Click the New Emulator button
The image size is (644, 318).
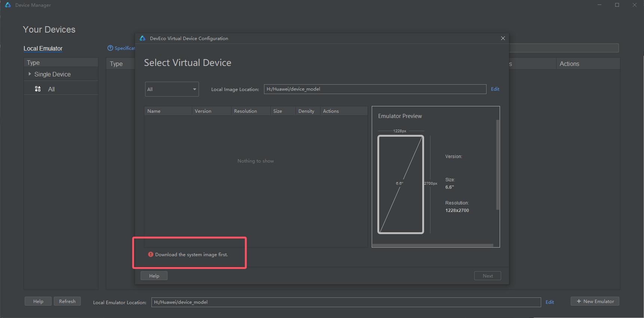tap(595, 301)
